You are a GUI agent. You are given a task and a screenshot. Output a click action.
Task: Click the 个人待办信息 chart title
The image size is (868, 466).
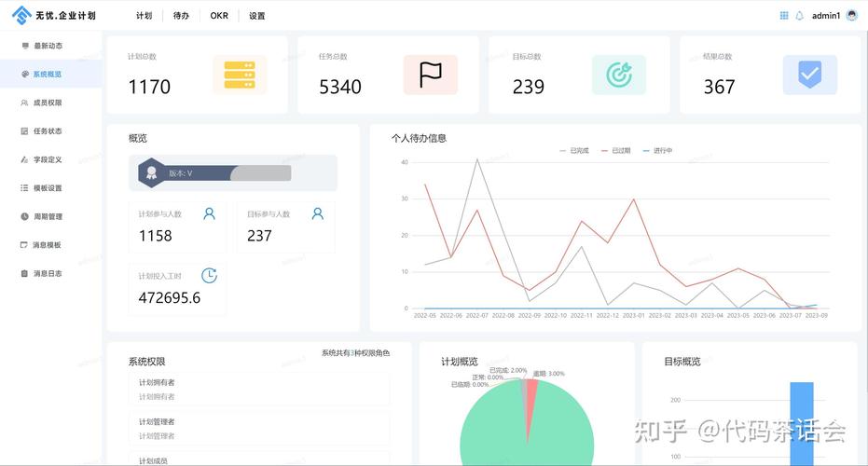click(x=419, y=138)
